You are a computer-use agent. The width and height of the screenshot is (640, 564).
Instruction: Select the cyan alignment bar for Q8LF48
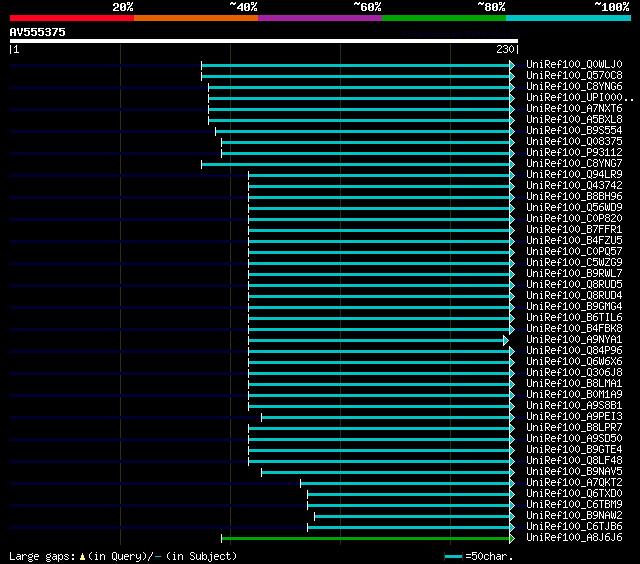click(379, 462)
